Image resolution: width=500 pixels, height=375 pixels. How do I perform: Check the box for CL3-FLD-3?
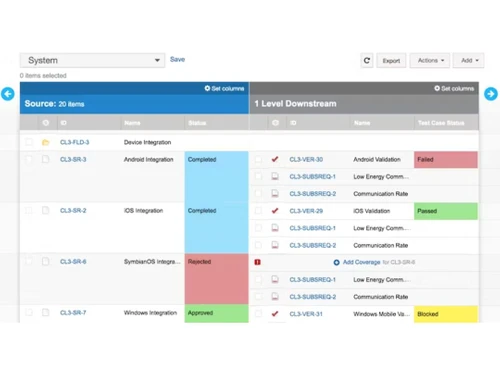(29, 142)
